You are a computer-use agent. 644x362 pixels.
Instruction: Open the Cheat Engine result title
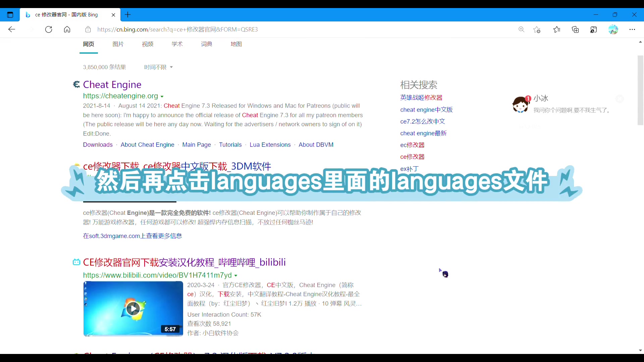click(112, 84)
